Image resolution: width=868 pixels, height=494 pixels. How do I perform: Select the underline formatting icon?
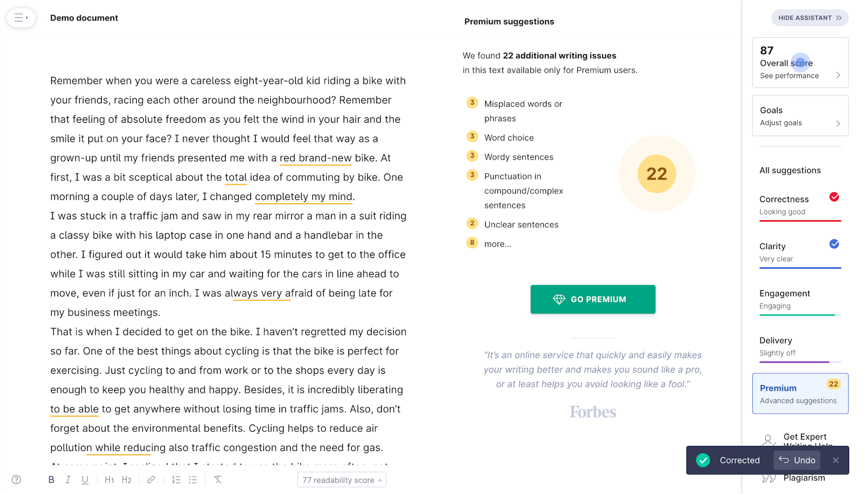[85, 479]
